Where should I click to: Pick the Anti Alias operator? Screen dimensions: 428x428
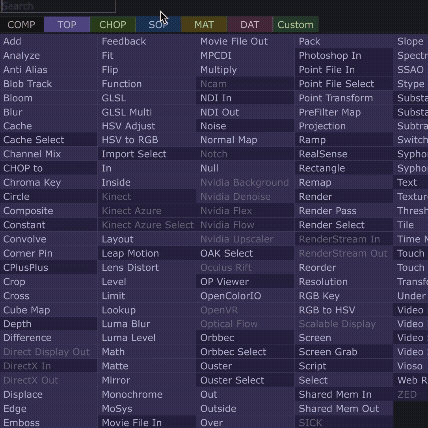coord(49,70)
